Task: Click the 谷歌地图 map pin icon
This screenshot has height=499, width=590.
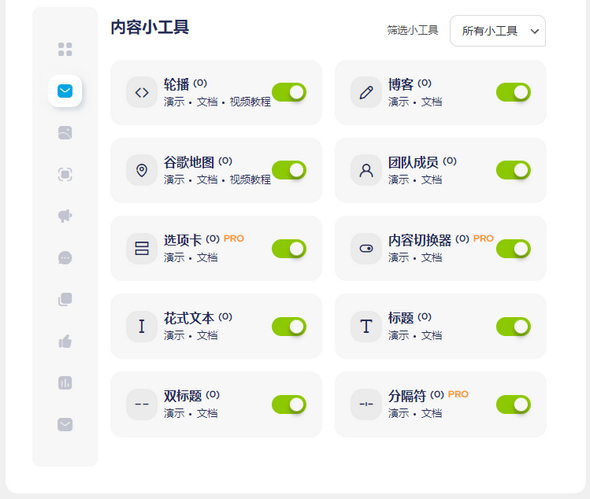Action: pos(141,170)
